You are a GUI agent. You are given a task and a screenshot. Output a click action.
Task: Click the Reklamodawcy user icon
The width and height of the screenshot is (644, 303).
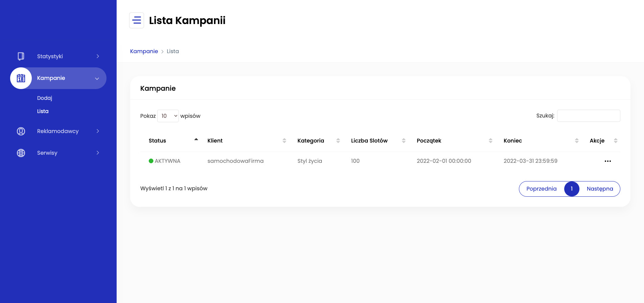21,131
